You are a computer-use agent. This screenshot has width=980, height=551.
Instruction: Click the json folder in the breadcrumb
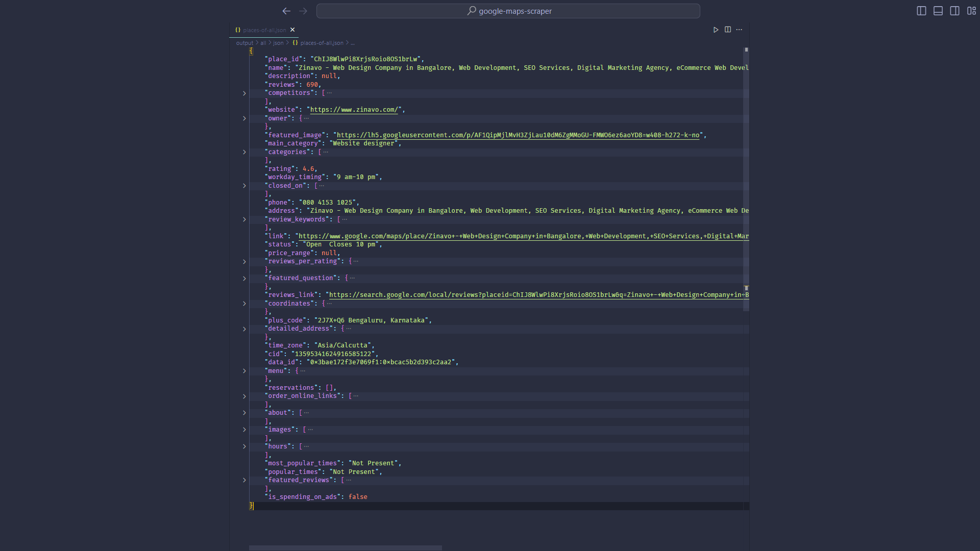(x=278, y=43)
